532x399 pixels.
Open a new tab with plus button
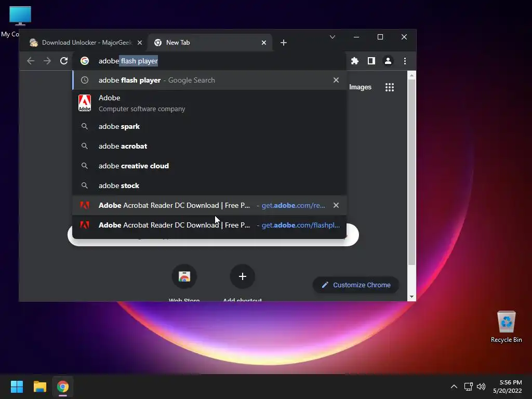coord(284,43)
